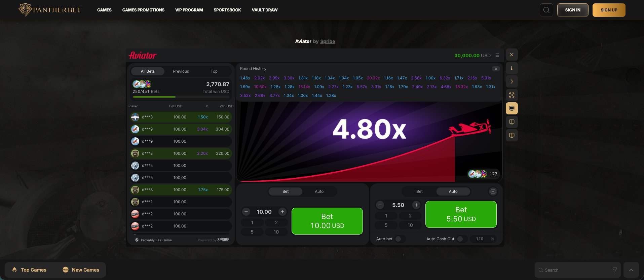Decrease the 5.50 bet amount
Viewport: 644px width, 280px height.
pyautogui.click(x=380, y=205)
